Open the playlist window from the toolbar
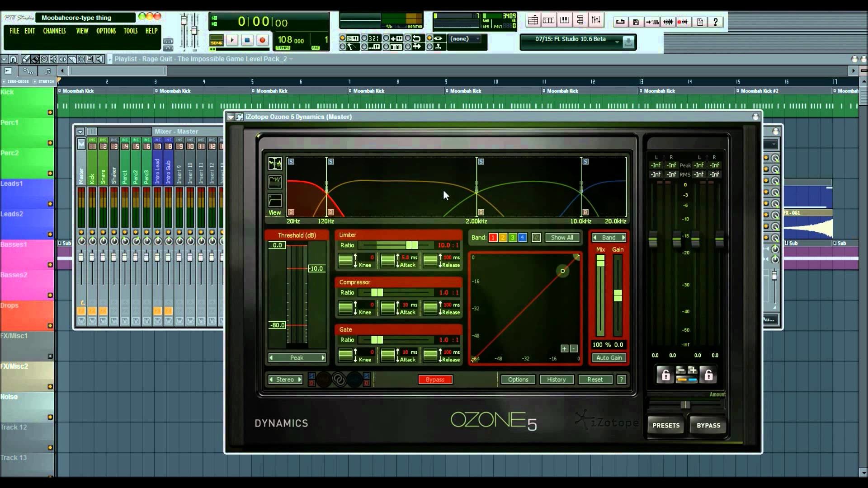 [533, 20]
